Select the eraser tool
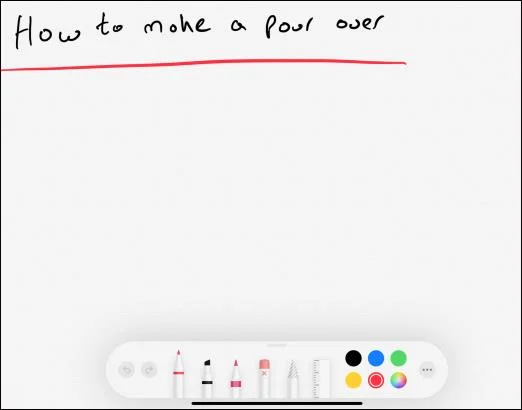This screenshot has height=410, width=522. click(264, 378)
